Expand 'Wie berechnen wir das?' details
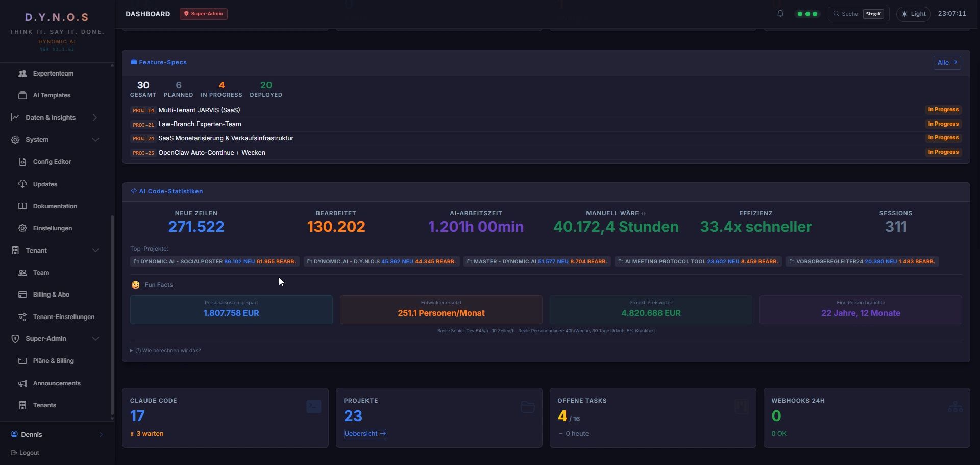Viewport: 980px width, 465px height. click(165, 351)
